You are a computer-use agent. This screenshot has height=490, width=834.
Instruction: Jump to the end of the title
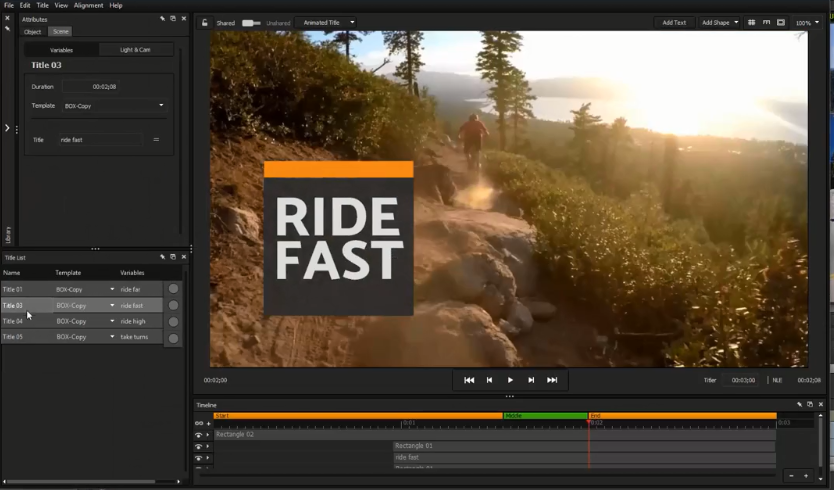click(552, 380)
